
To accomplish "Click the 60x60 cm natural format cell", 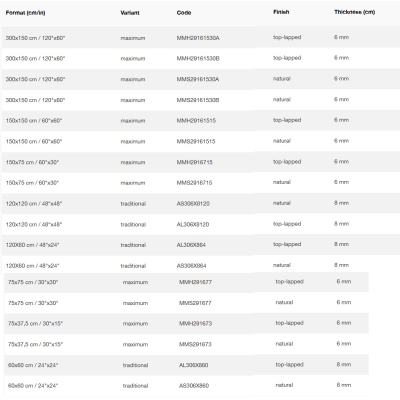I will [x=33, y=386].
